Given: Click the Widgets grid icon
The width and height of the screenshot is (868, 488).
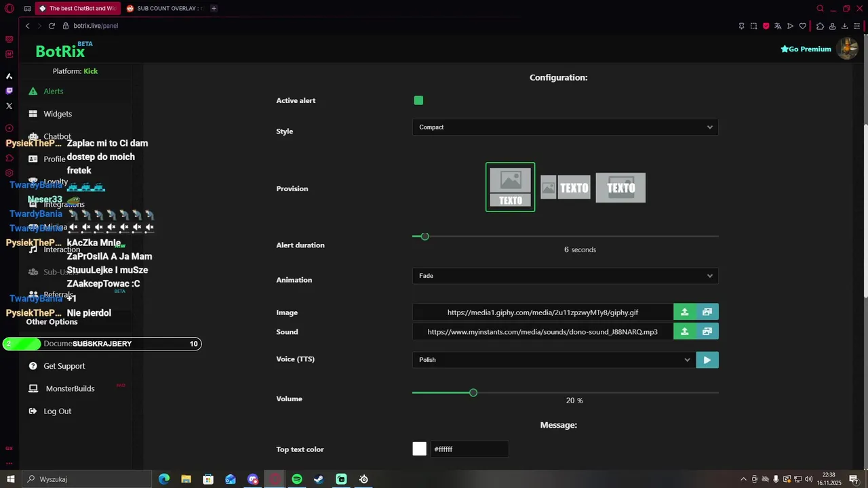Looking at the screenshot, I should point(33,114).
